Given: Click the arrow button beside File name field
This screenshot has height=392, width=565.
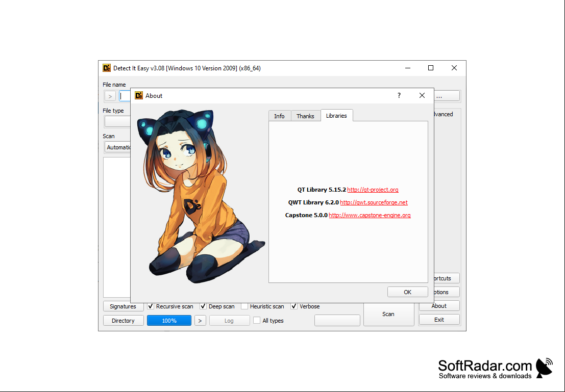Looking at the screenshot, I should 110,96.
